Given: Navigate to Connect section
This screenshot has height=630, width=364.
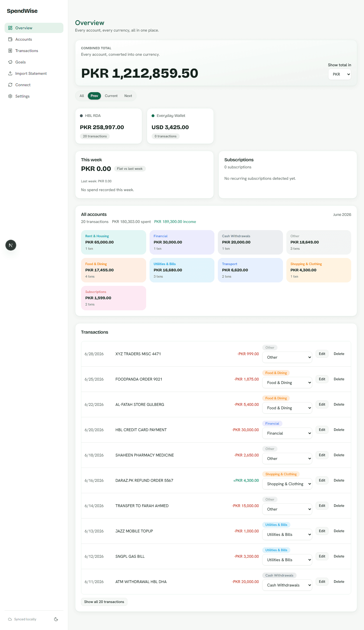Looking at the screenshot, I should (34, 85).
